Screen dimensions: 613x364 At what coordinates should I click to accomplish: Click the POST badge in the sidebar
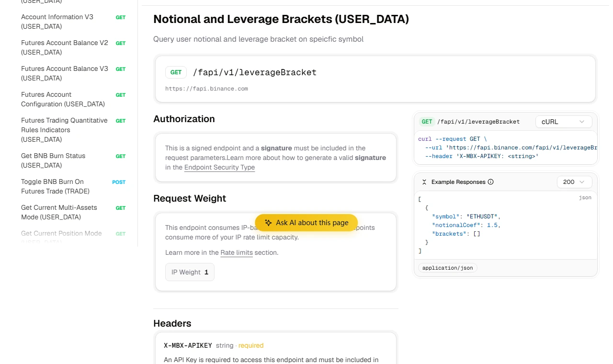pos(119,182)
